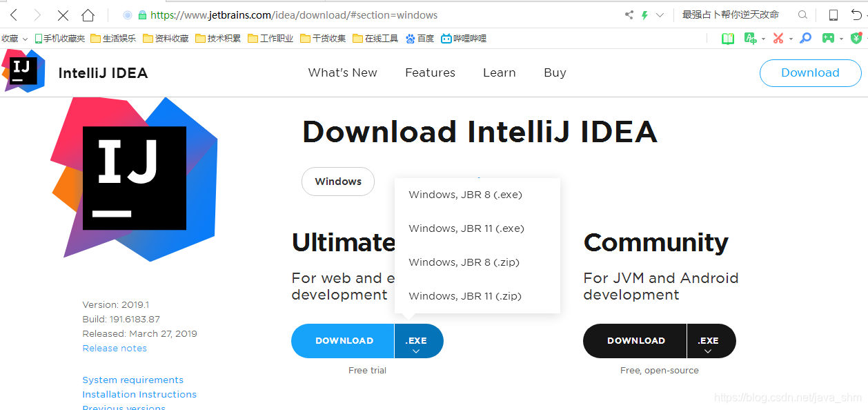Open the Release notes link

coord(115,348)
